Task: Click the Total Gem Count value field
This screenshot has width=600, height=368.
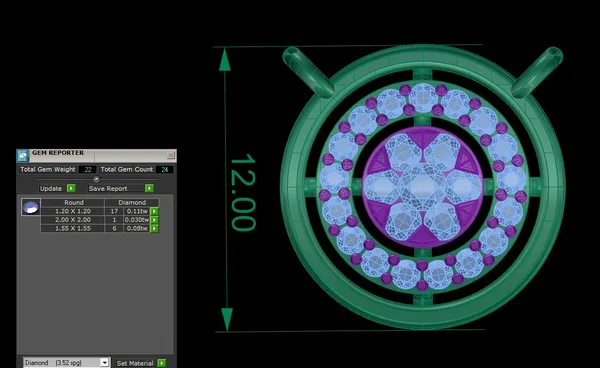Action: [165, 169]
